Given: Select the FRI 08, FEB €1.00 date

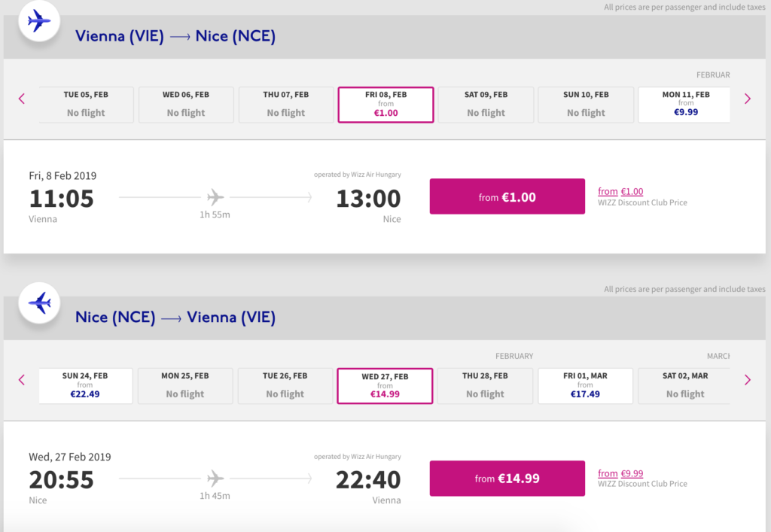Looking at the screenshot, I should pos(385,105).
